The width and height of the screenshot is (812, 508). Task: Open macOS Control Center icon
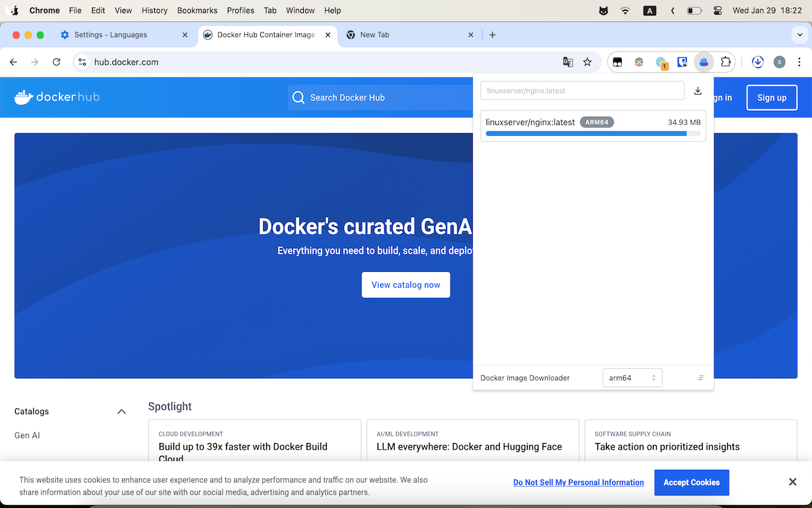click(x=717, y=10)
